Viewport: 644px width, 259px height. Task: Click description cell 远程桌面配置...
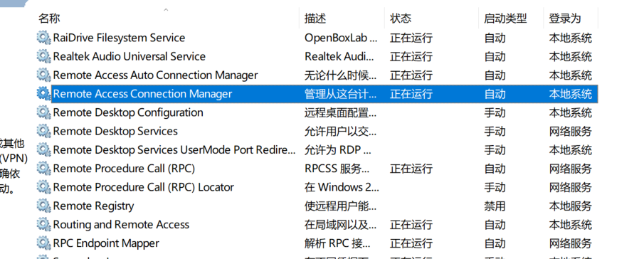click(x=340, y=112)
